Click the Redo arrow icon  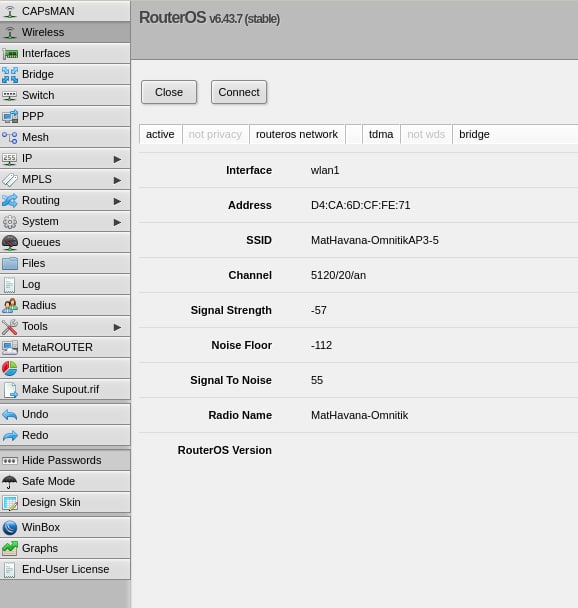click(x=10, y=435)
